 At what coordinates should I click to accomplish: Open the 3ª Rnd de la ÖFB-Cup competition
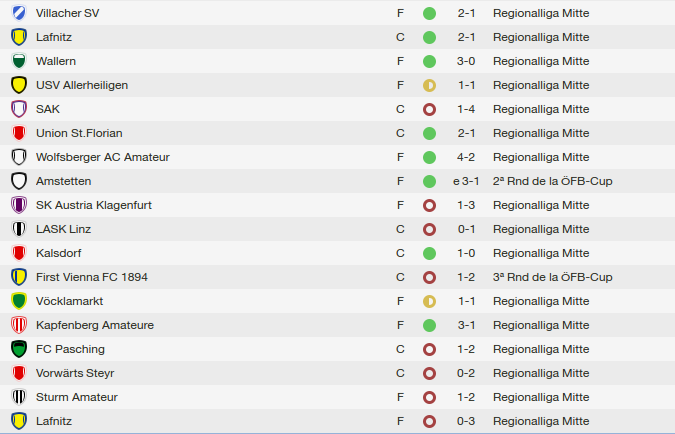(x=553, y=277)
